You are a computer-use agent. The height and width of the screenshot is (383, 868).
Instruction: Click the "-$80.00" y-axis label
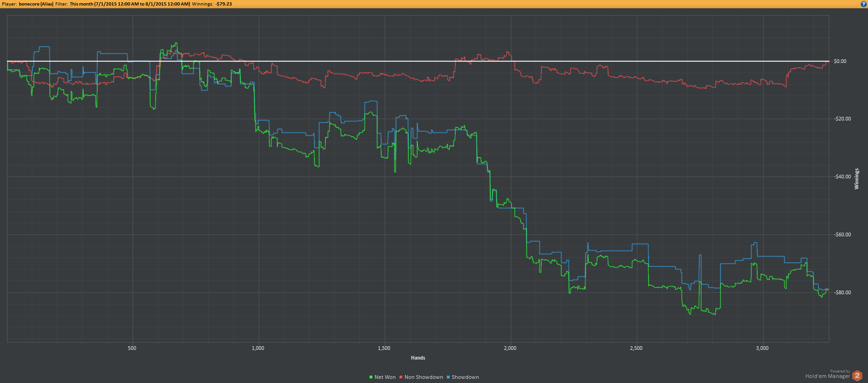coord(842,292)
